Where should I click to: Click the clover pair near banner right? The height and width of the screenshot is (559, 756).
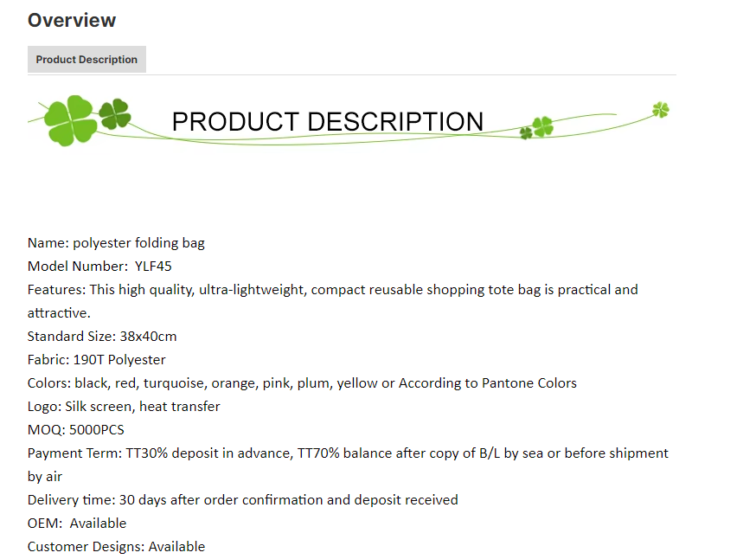click(x=536, y=128)
